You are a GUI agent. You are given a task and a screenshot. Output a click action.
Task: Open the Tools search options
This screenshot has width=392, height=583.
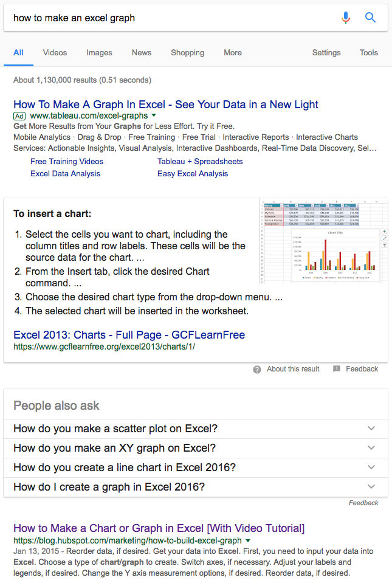click(369, 53)
